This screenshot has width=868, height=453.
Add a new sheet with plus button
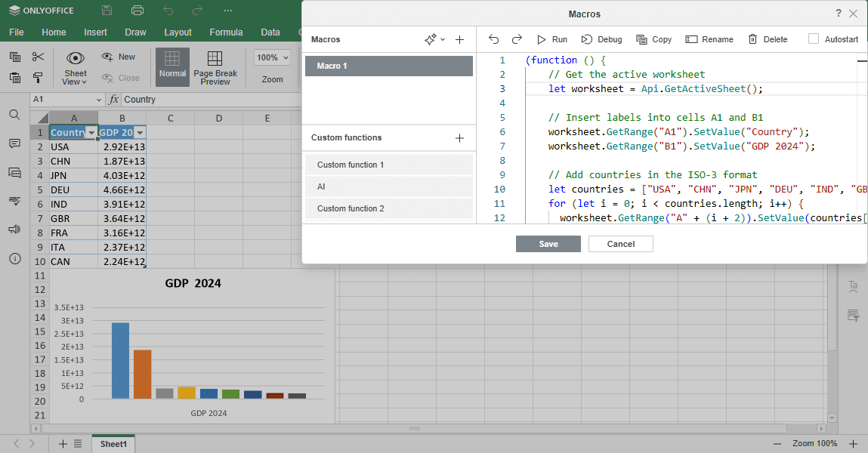63,444
